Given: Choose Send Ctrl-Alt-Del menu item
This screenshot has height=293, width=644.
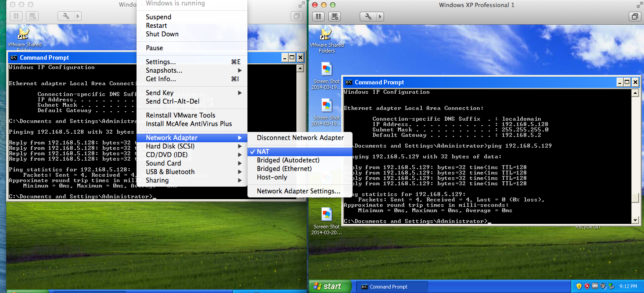Looking at the screenshot, I should [192, 101].
